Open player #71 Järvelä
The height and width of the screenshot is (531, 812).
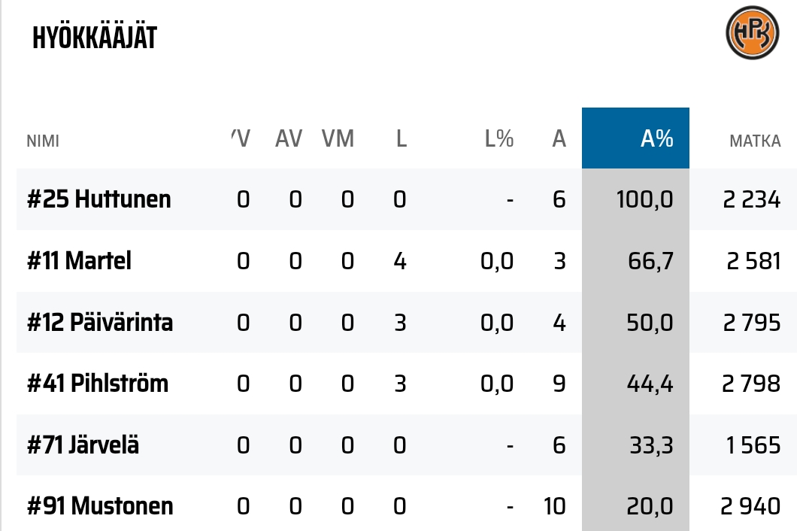[83, 445]
